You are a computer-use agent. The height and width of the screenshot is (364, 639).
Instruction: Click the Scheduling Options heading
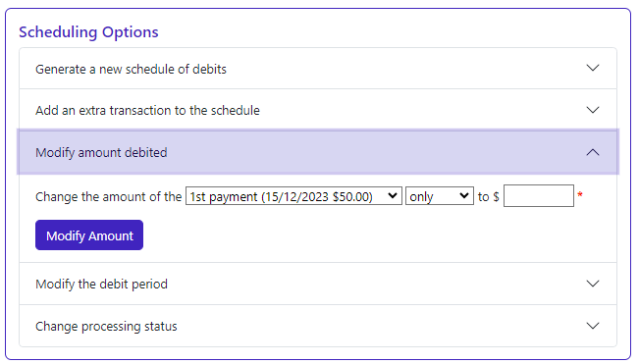pos(88,32)
